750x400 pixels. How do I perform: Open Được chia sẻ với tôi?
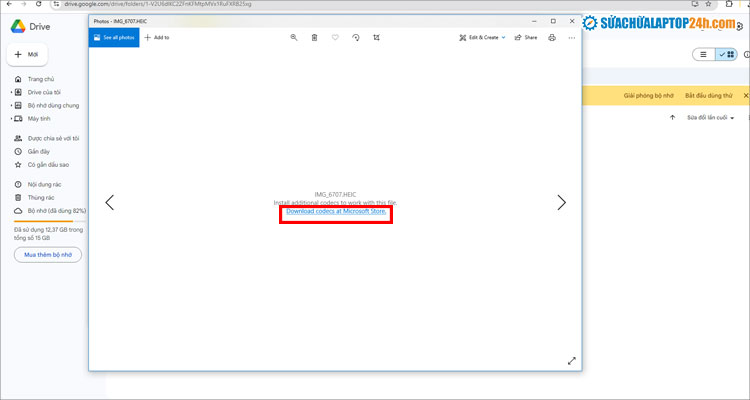[53, 138]
